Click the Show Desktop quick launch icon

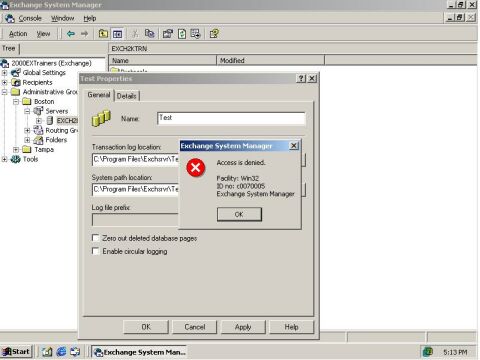point(47,352)
